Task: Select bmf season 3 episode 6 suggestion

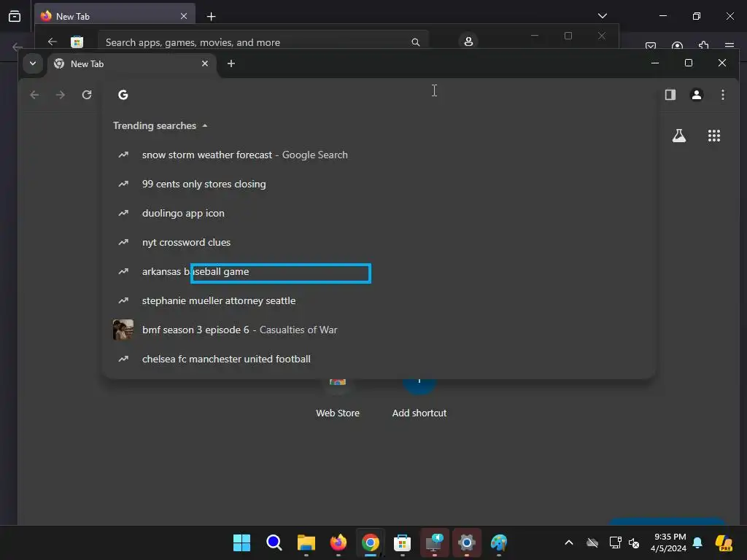Action: 379,330
